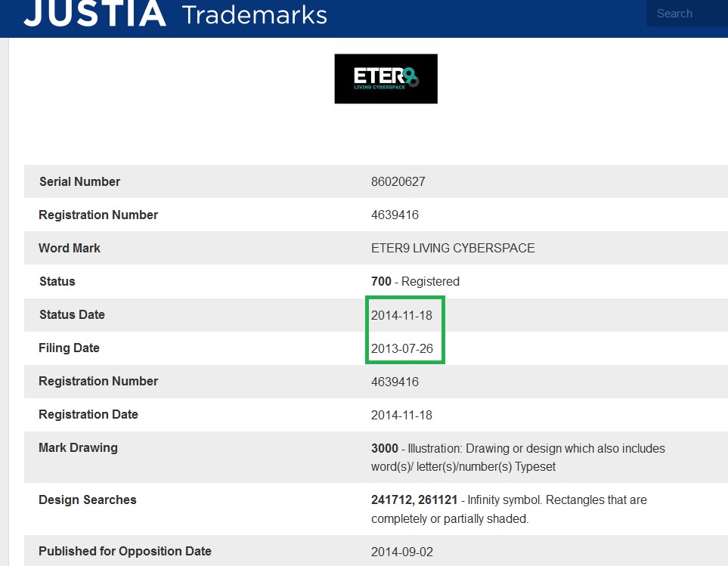Open the ETER9 Living Cyberspace logo image
Screen dimensions: 728x566
tap(386, 79)
